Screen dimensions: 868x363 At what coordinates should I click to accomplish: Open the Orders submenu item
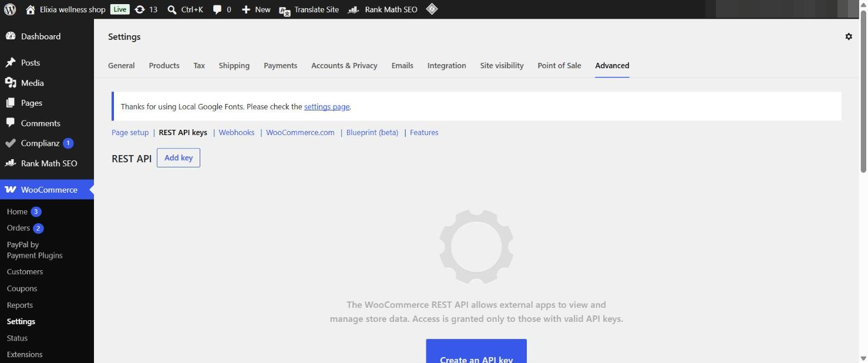pos(18,228)
